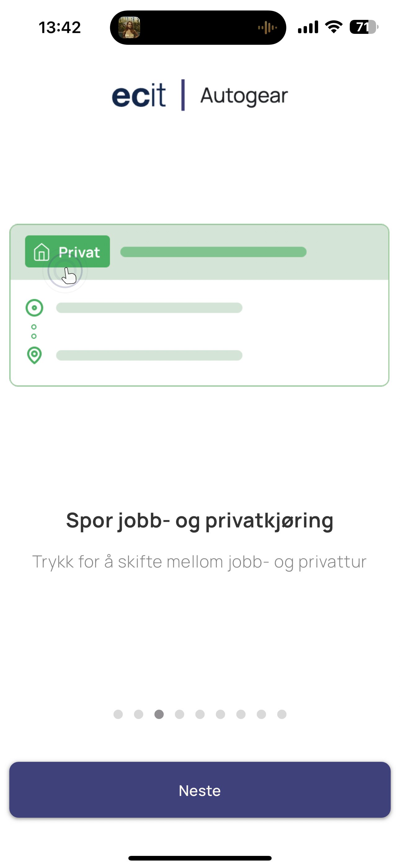Tap the Wi-Fi status icon
400x868 pixels.
334,27
